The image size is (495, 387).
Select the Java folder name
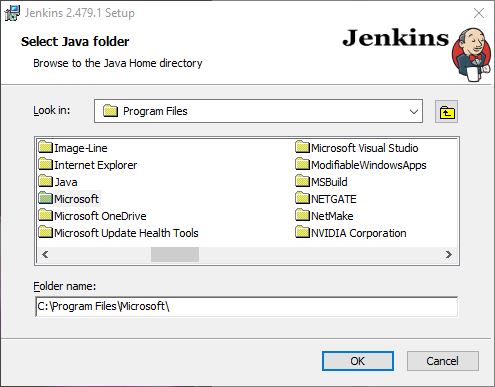coord(66,182)
